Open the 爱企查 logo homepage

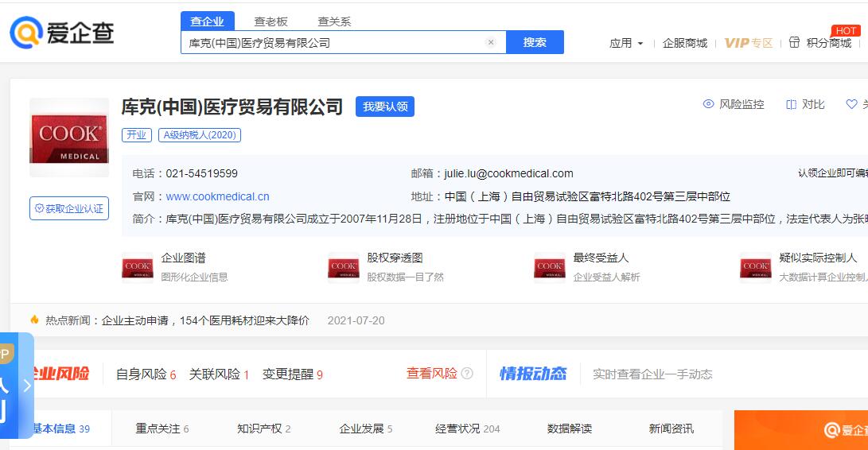[x=61, y=32]
